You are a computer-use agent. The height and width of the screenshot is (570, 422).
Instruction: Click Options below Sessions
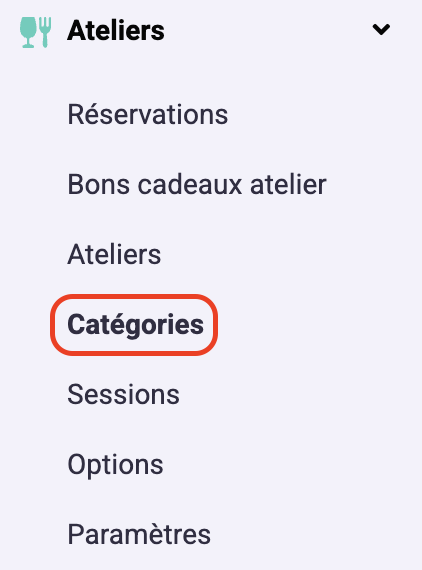coord(116,465)
